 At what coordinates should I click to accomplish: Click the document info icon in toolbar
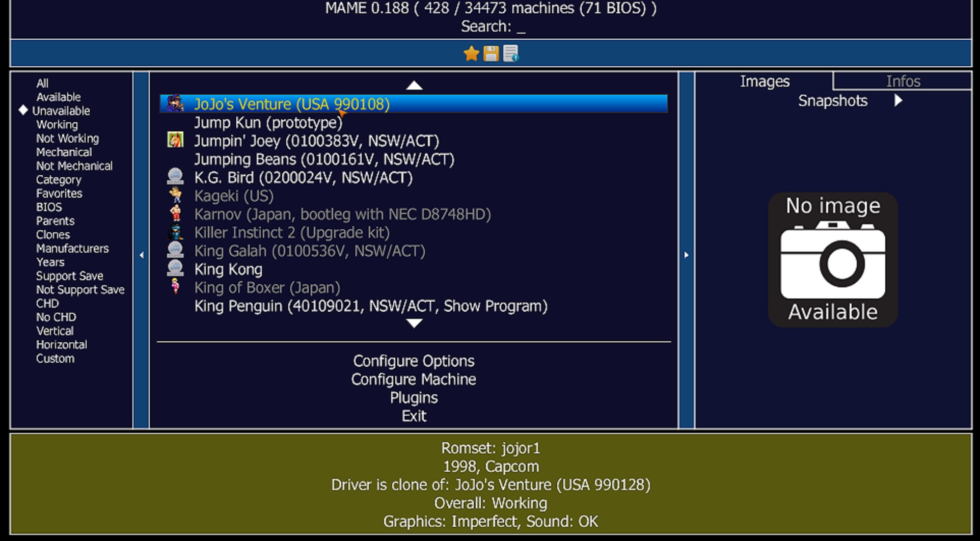click(x=510, y=53)
